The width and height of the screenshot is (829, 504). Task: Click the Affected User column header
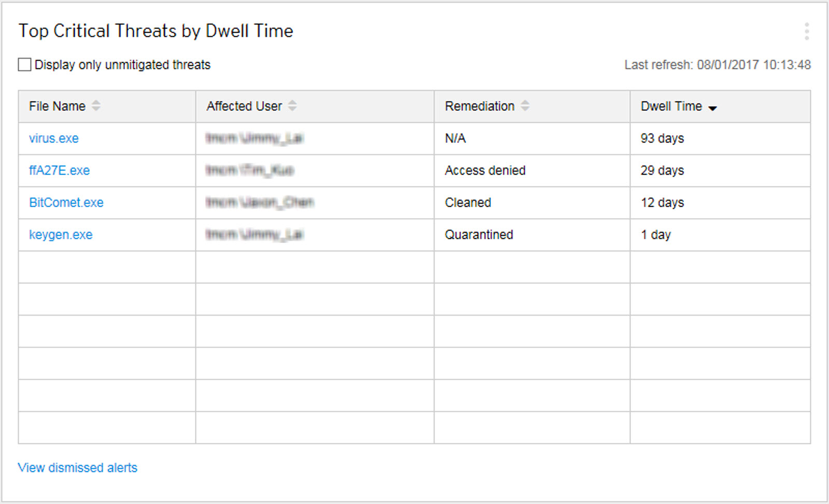click(x=244, y=106)
